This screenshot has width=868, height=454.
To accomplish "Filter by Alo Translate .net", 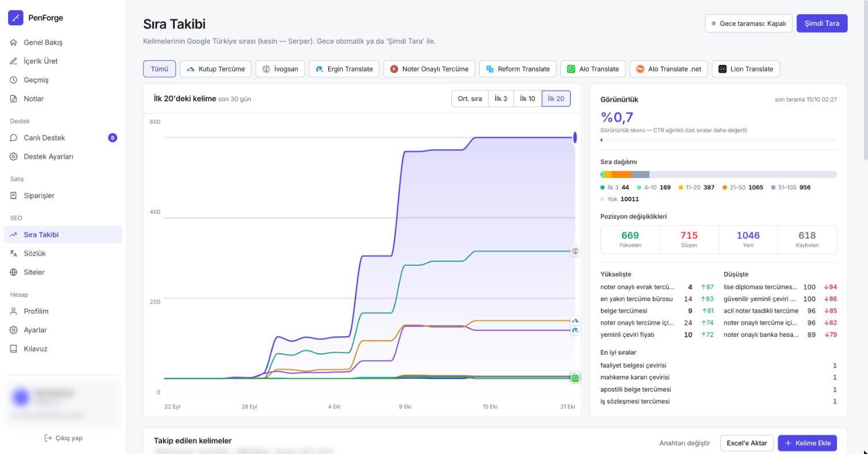I will point(669,69).
